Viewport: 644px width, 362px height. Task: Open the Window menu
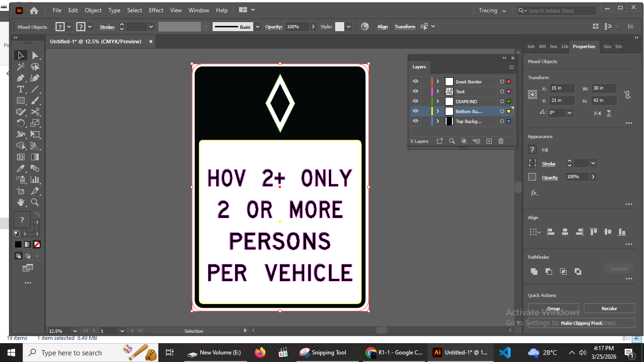pyautogui.click(x=199, y=10)
